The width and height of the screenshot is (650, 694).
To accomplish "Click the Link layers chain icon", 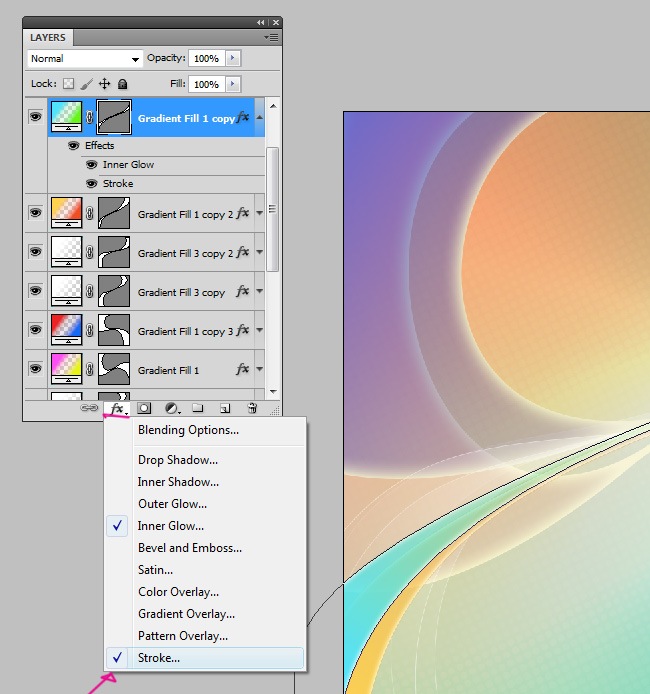I will click(89, 408).
